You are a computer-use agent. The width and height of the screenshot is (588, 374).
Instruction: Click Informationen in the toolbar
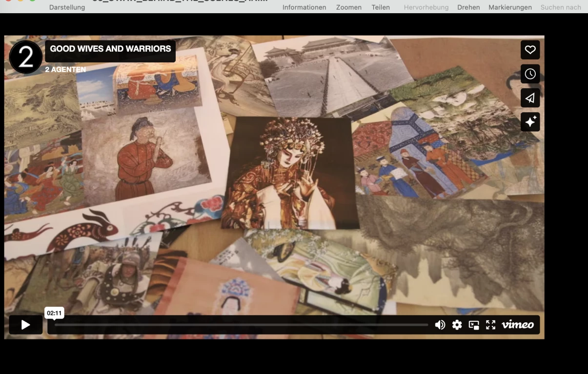[304, 7]
